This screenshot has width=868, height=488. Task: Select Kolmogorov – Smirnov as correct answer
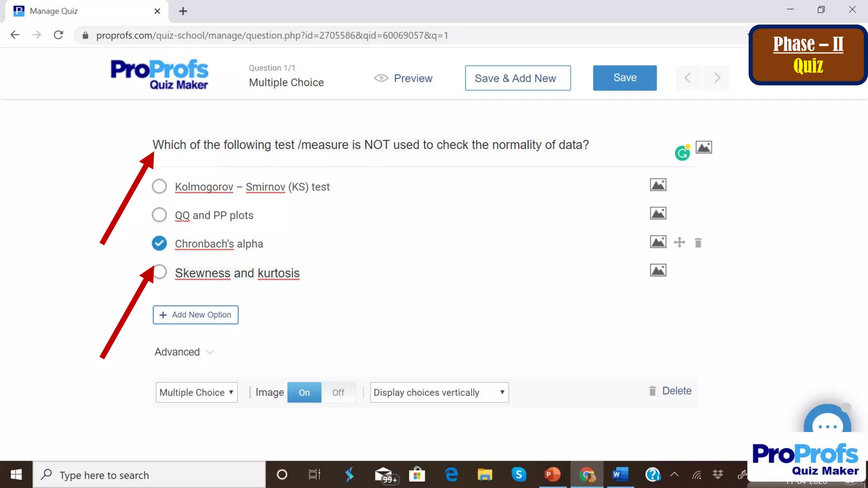(159, 186)
